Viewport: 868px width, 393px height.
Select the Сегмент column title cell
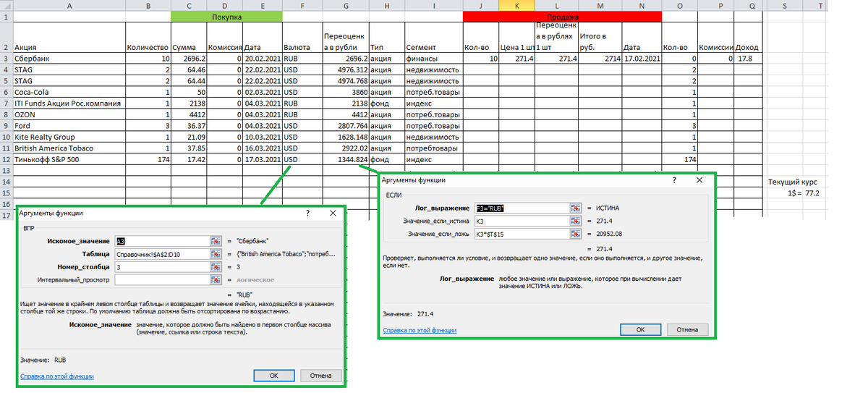(x=433, y=37)
